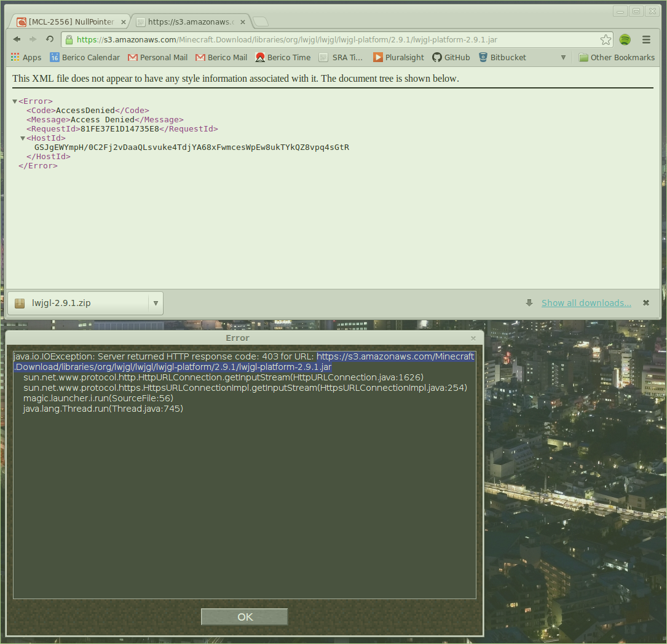Open the Bitbucket bookmark
This screenshot has height=644, width=667.
502,57
